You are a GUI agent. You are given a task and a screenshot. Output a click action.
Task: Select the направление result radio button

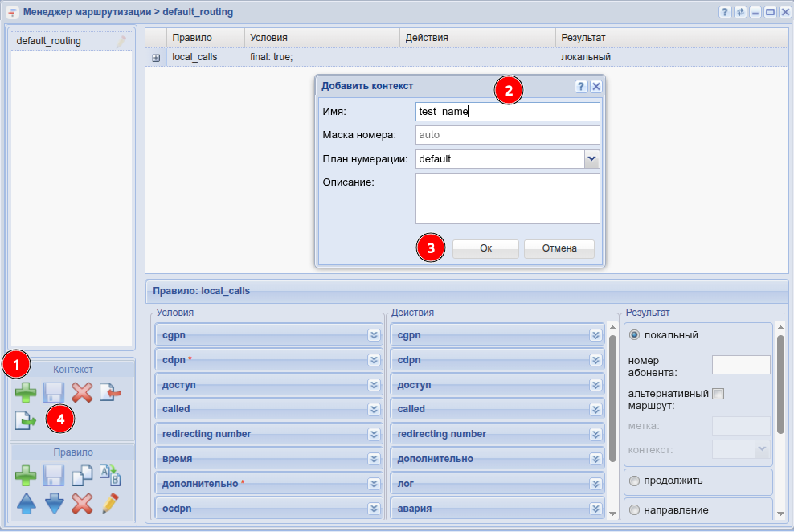click(634, 510)
